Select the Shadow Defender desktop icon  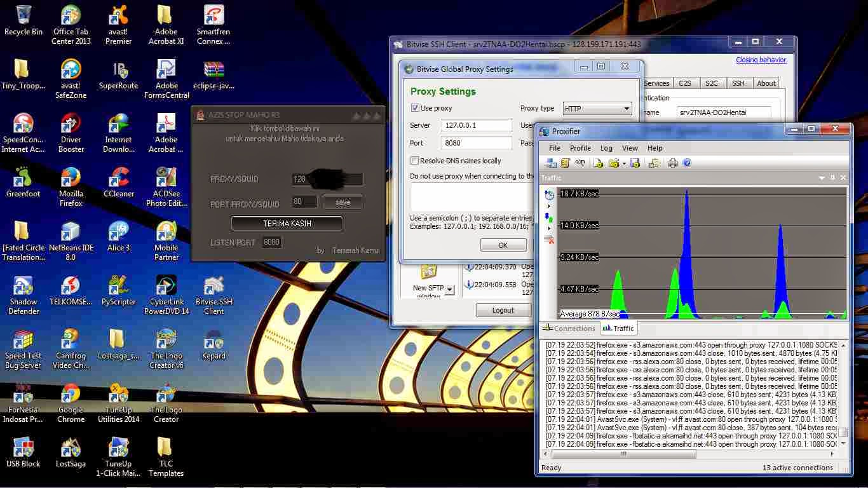[x=24, y=295]
